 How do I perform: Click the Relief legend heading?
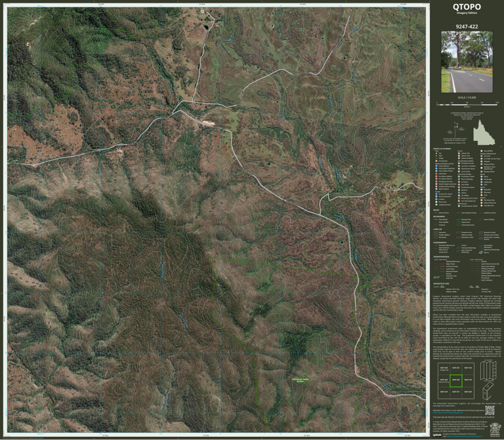pyautogui.click(x=436, y=210)
